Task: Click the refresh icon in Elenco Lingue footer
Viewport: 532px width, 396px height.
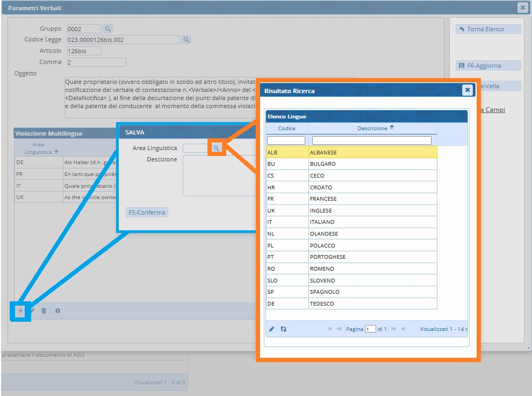Action: [283, 329]
